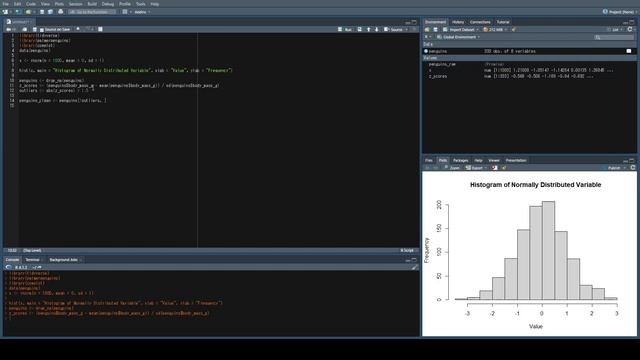Image resolution: width=640 pixels, height=360 pixels.
Task: Open memory usage dropdown
Action: tap(495, 29)
